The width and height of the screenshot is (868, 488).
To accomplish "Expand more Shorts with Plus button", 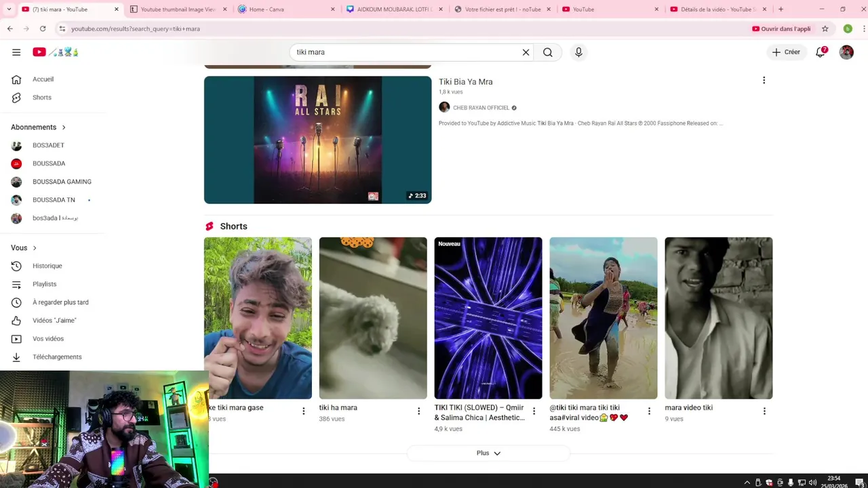I will click(488, 453).
